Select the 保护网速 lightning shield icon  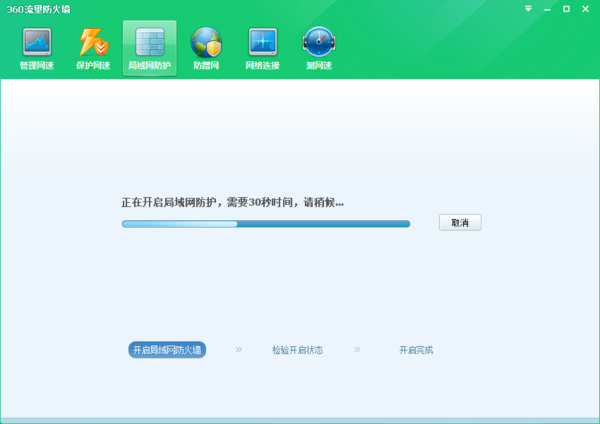[x=93, y=42]
